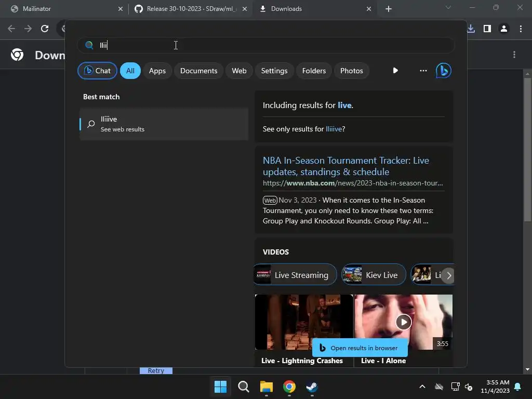Open File Explorer from the taskbar
The image size is (532, 399).
267,387
